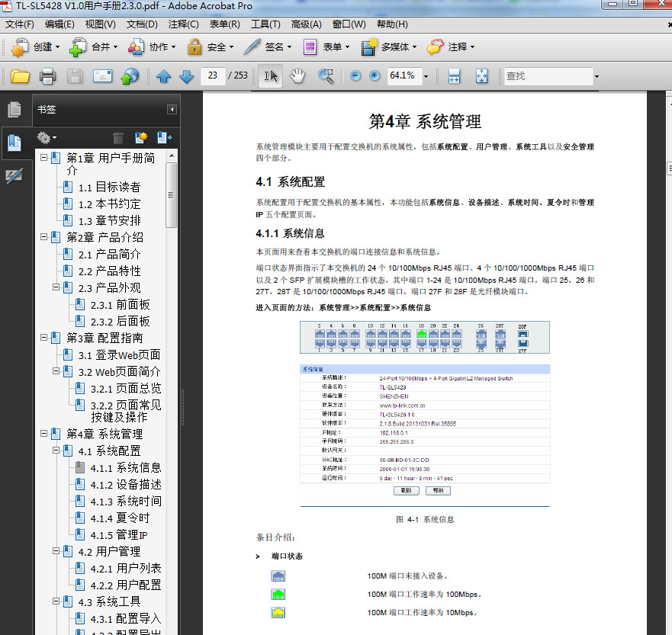Go to bookmark 2.3.1 前面板
The height and width of the screenshot is (635, 672).
(120, 305)
